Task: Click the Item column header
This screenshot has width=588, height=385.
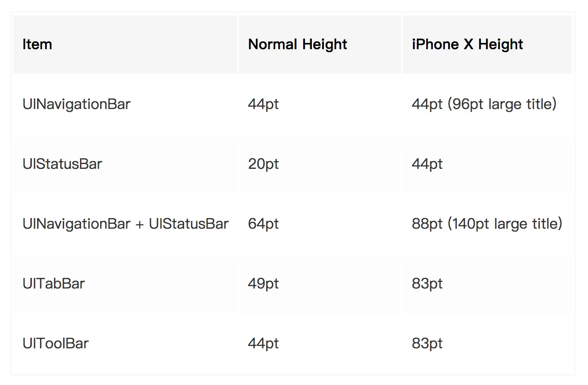Action: (x=37, y=44)
